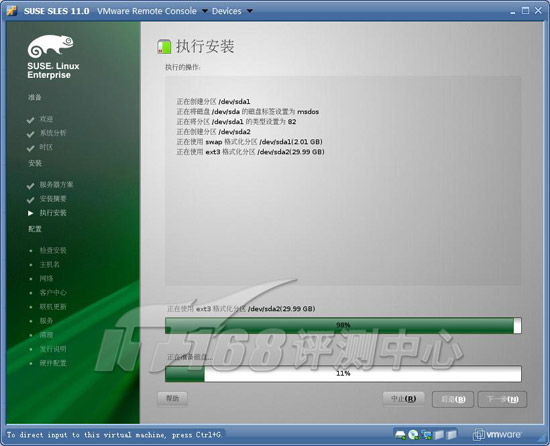
Task: Select the 服务 step in sidebar
Action: (46, 320)
